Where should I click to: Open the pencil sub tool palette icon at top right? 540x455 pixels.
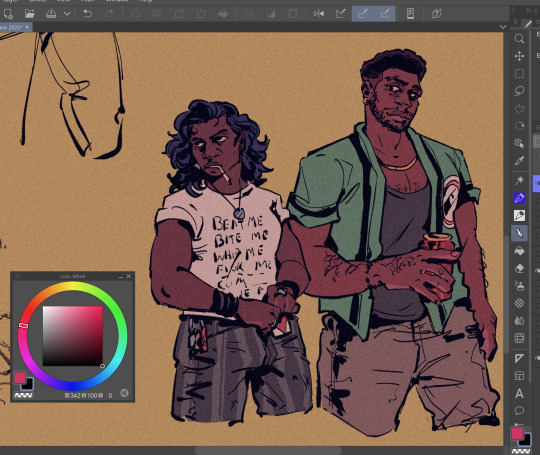528,24
